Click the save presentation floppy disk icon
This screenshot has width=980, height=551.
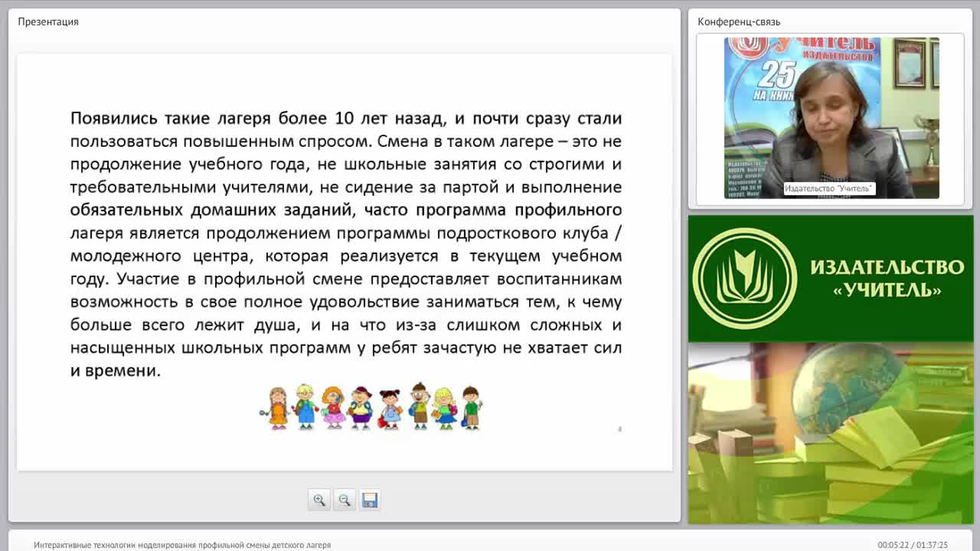click(x=370, y=500)
